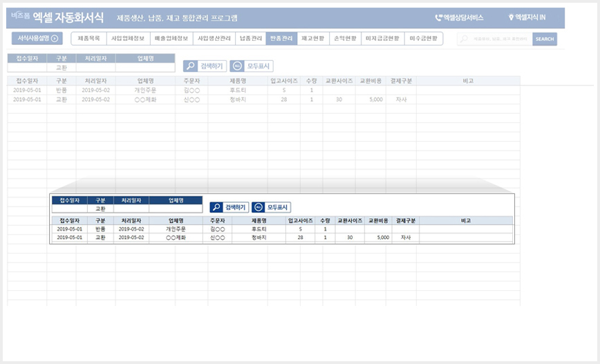Click the SEARCH button
The image size is (600, 364).
tap(545, 39)
